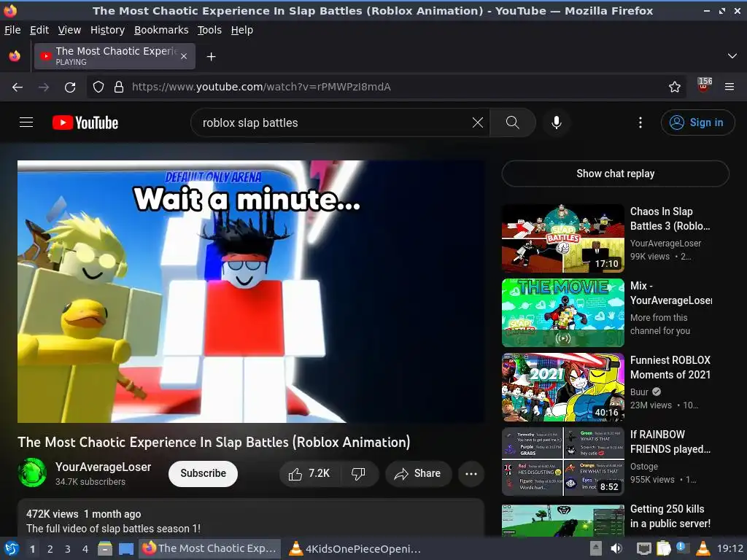Viewport: 747px width, 560px height.
Task: Open the YouTube guide hamburger menu
Action: pyautogui.click(x=26, y=122)
